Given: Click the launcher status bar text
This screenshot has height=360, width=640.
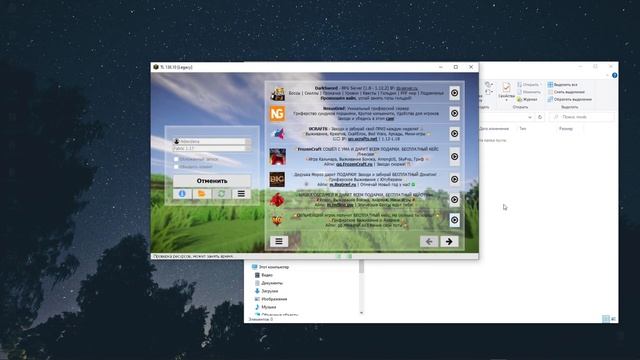Looking at the screenshot, I should coord(193,256).
